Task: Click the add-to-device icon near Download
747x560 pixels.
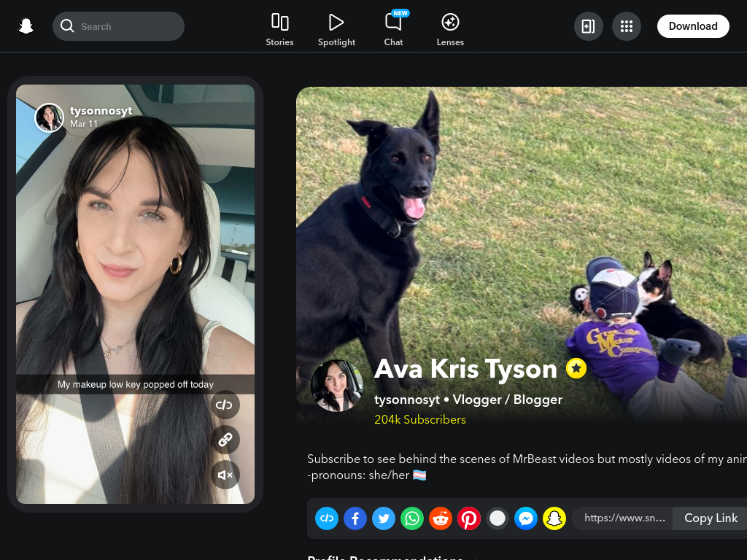Action: (x=589, y=26)
